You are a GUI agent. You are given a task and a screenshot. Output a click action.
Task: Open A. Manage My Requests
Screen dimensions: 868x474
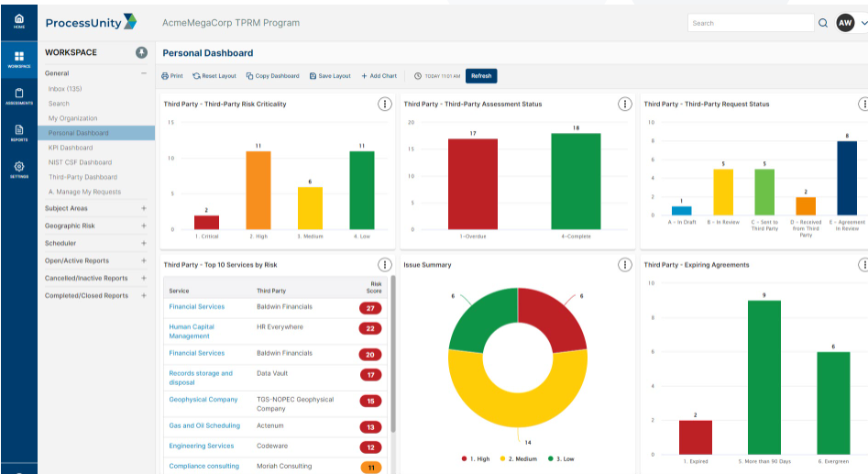[84, 192]
